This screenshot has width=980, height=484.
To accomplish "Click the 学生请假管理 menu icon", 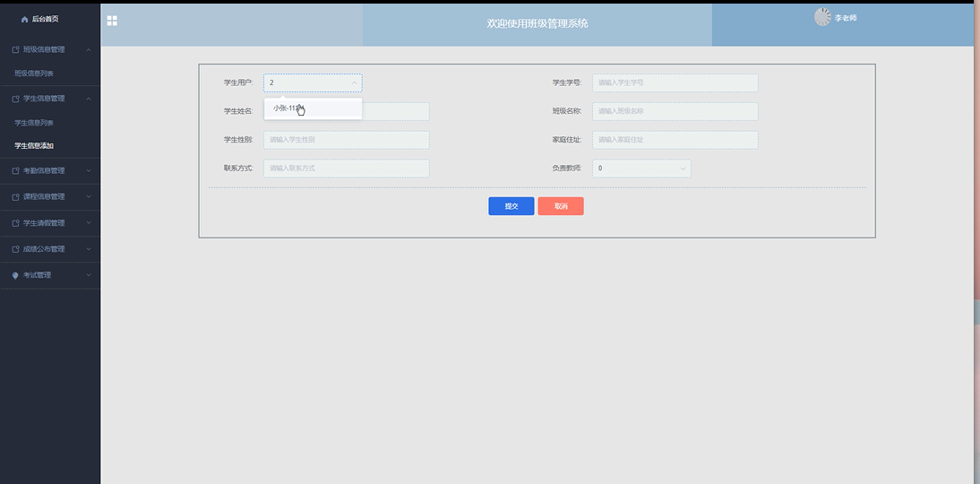I will (15, 223).
